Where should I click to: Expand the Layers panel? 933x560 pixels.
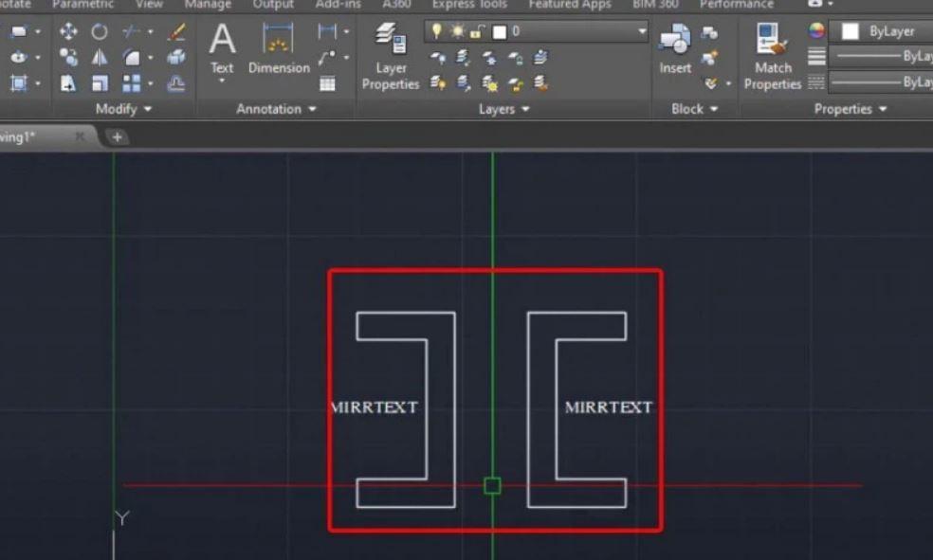click(x=503, y=109)
